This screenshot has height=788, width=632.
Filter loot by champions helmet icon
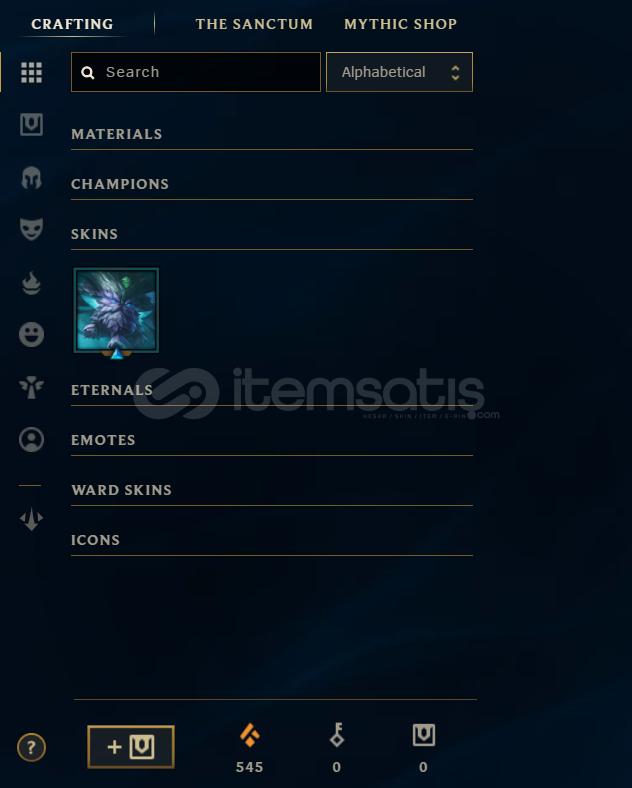point(31,178)
